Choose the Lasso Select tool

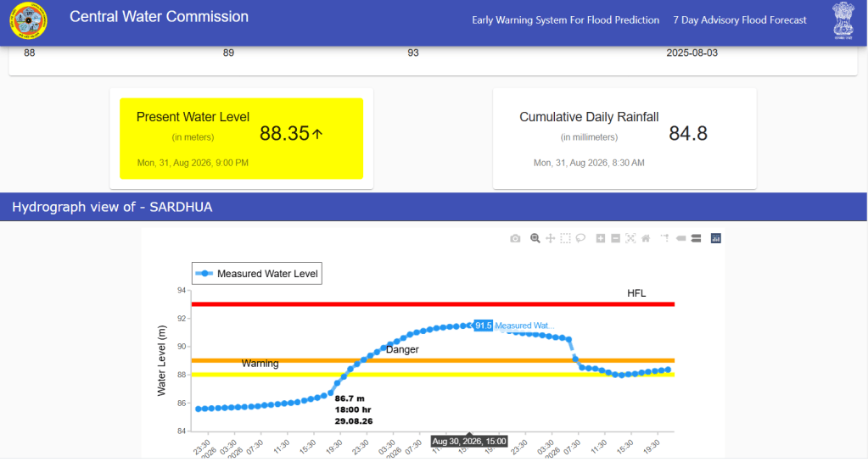coord(580,238)
